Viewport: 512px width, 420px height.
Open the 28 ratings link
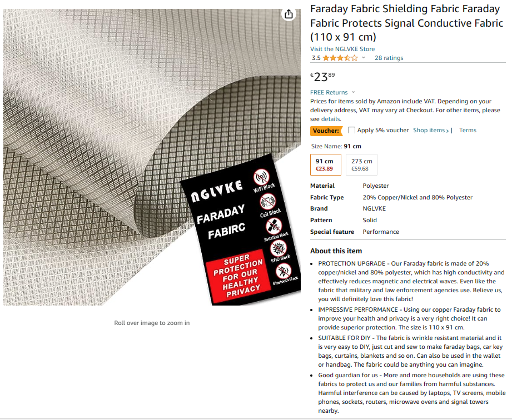(389, 58)
